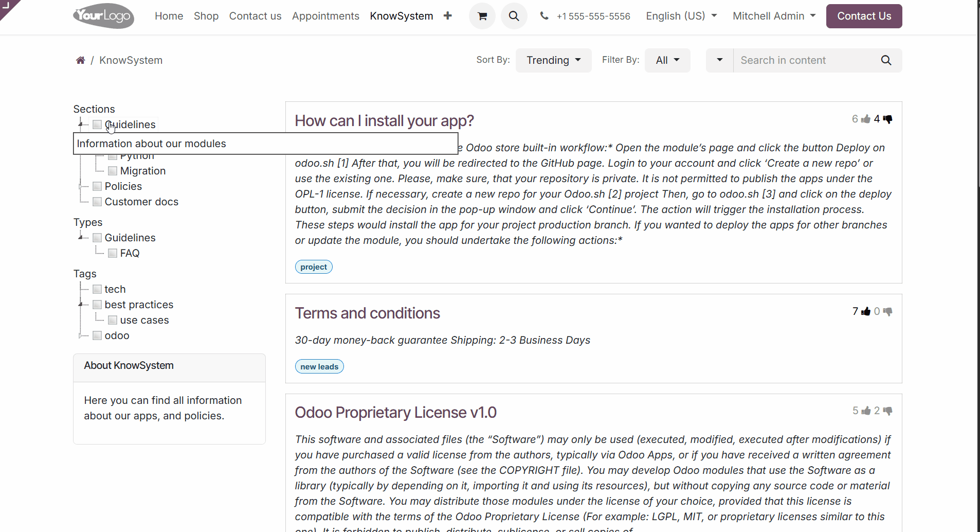Enable the 'tech' tag checkbox
Image resolution: width=980 pixels, height=532 pixels.
tap(97, 289)
